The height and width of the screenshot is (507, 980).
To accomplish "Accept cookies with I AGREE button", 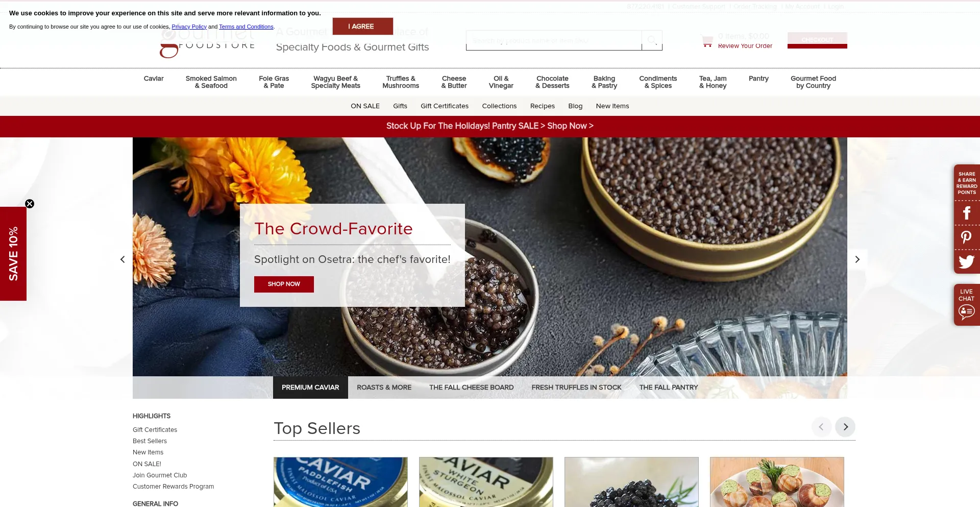I will 362,27.
